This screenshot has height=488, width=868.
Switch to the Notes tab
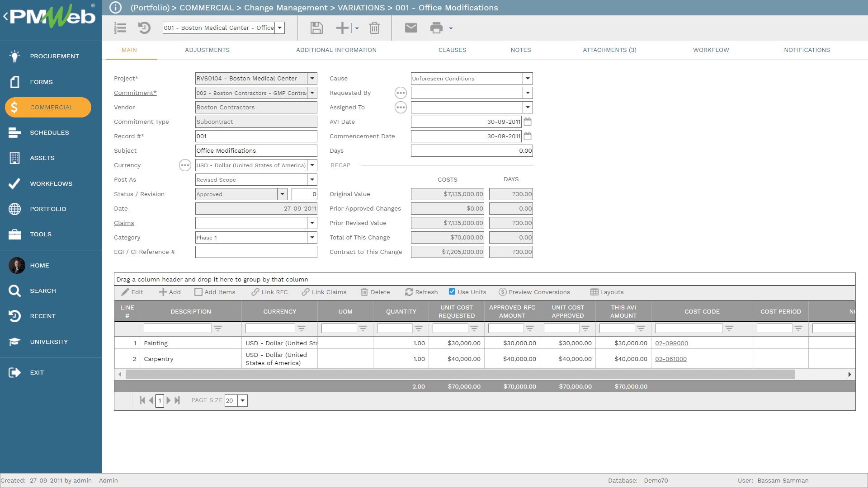click(x=521, y=50)
